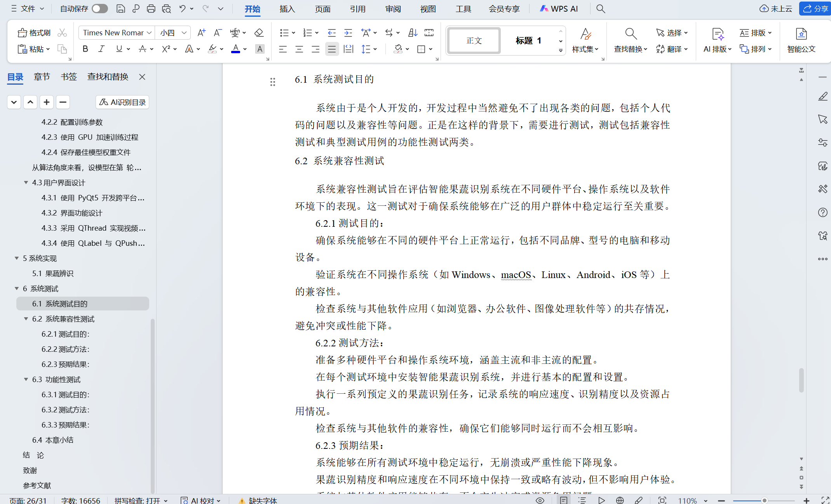Click the help question mark icon

tap(822, 212)
